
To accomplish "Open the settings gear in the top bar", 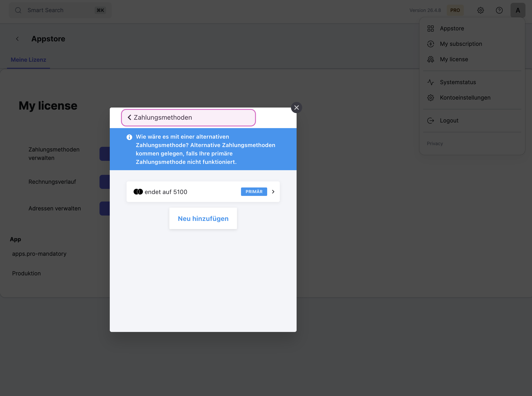I will [x=481, y=10].
